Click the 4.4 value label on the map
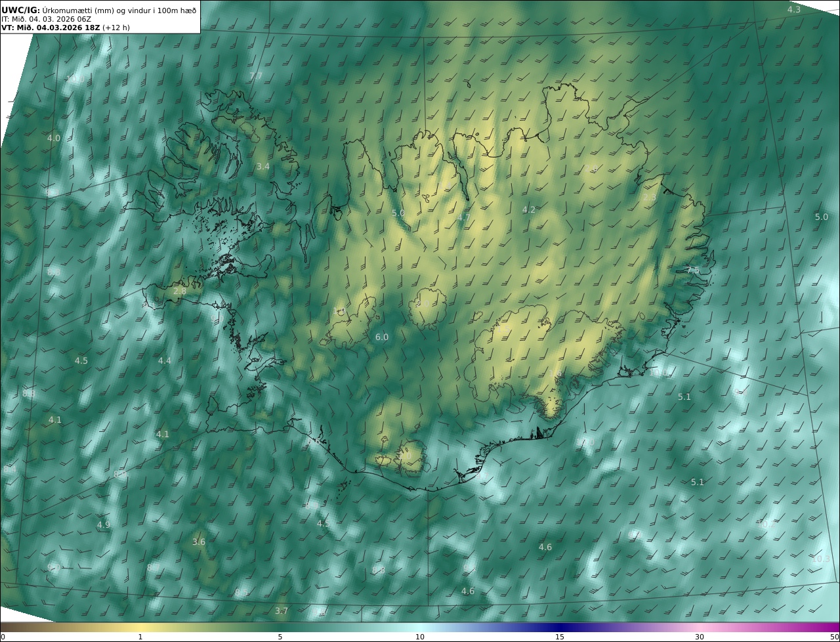 click(x=165, y=361)
